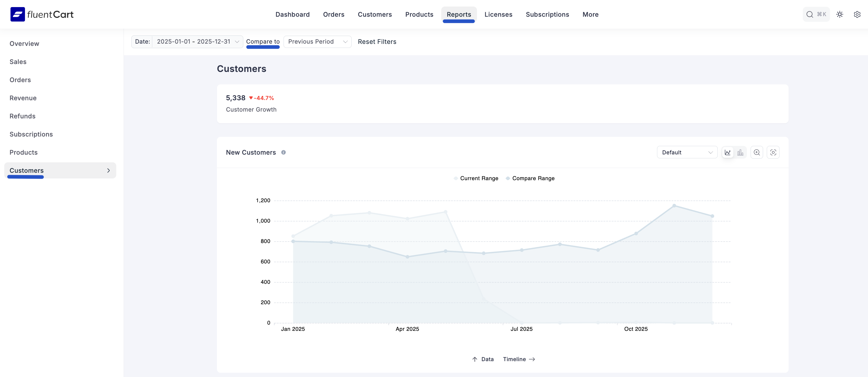This screenshot has height=377, width=868.
Task: Expand the Customers sidebar chevron
Action: 109,171
